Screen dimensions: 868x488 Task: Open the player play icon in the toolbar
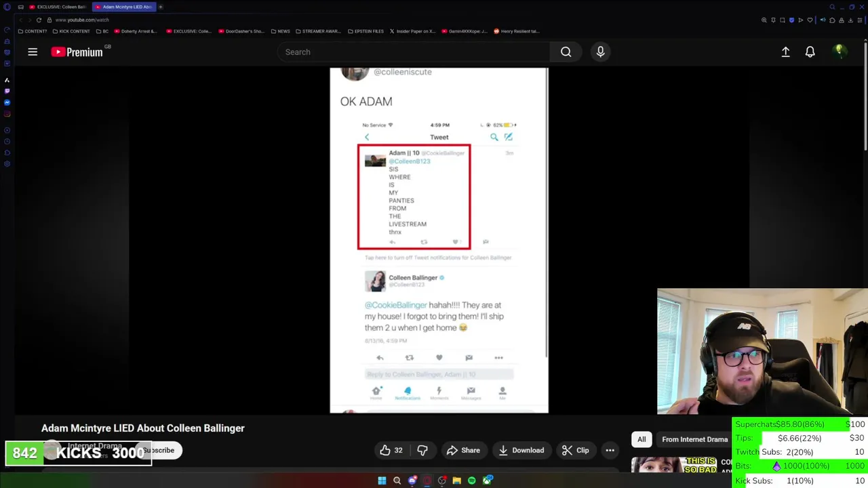(801, 20)
